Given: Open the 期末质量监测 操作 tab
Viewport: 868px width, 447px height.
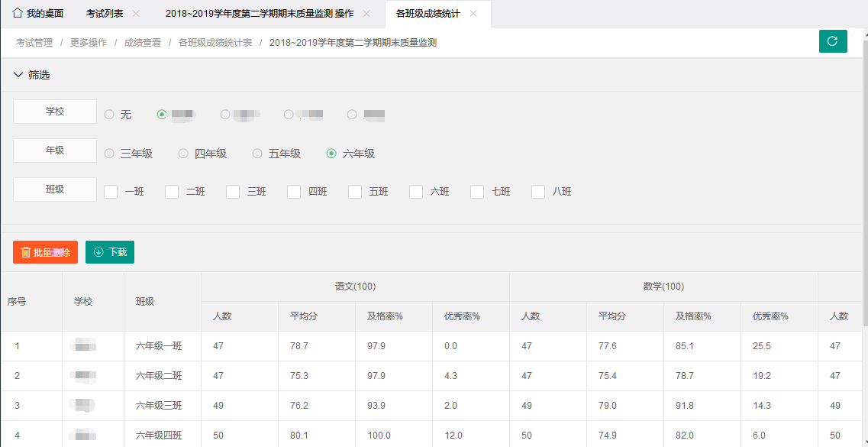Looking at the screenshot, I should 260,13.
